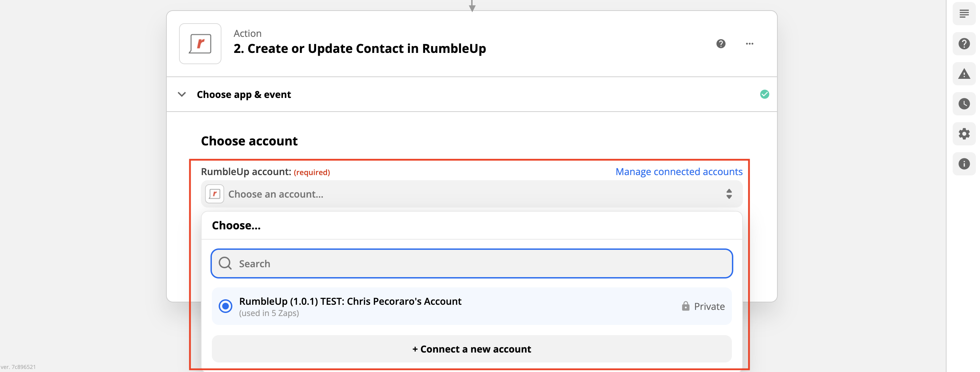The height and width of the screenshot is (372, 980).
Task: Click the RumbleUp app logo in action header
Action: click(200, 44)
